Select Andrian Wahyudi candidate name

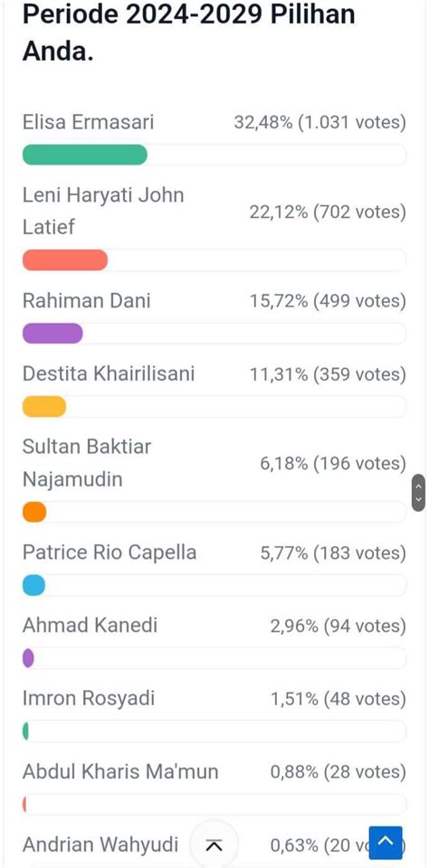100,844
